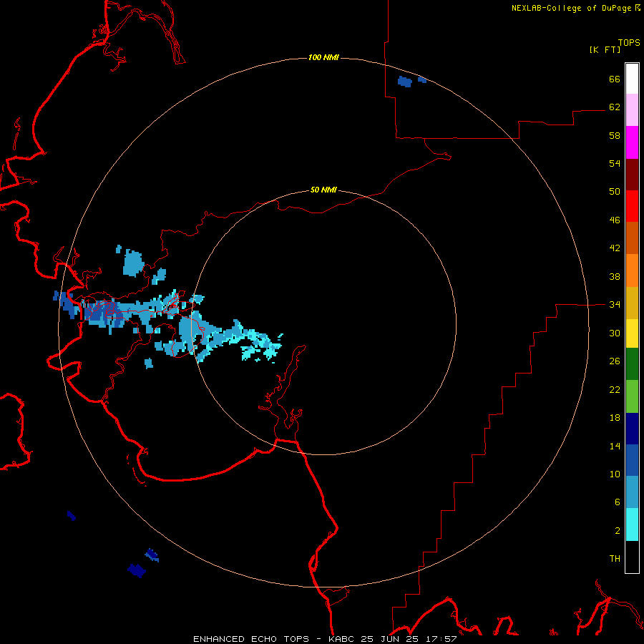
Task: Click the legend value 34
Action: pyautogui.click(x=615, y=304)
